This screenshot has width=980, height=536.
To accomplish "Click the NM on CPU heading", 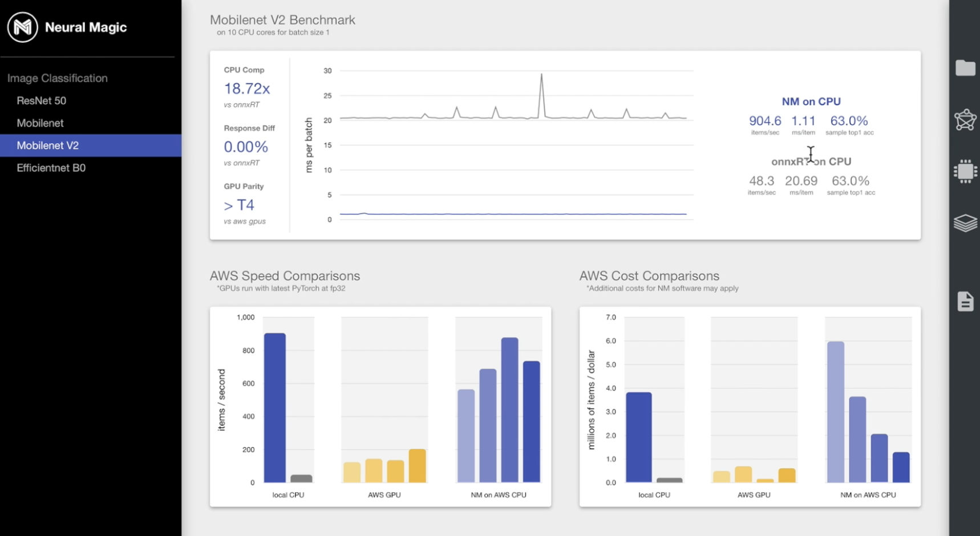I will [811, 101].
